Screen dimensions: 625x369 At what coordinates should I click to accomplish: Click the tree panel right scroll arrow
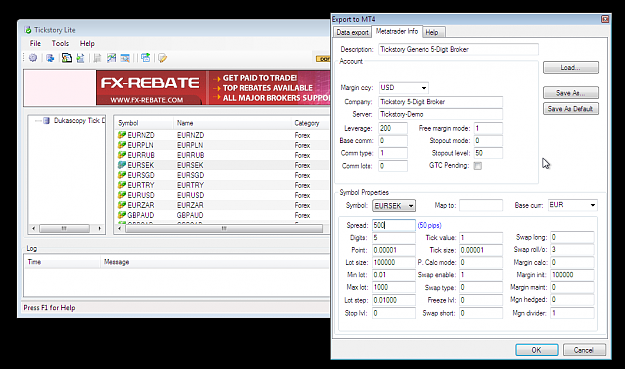coord(99,228)
